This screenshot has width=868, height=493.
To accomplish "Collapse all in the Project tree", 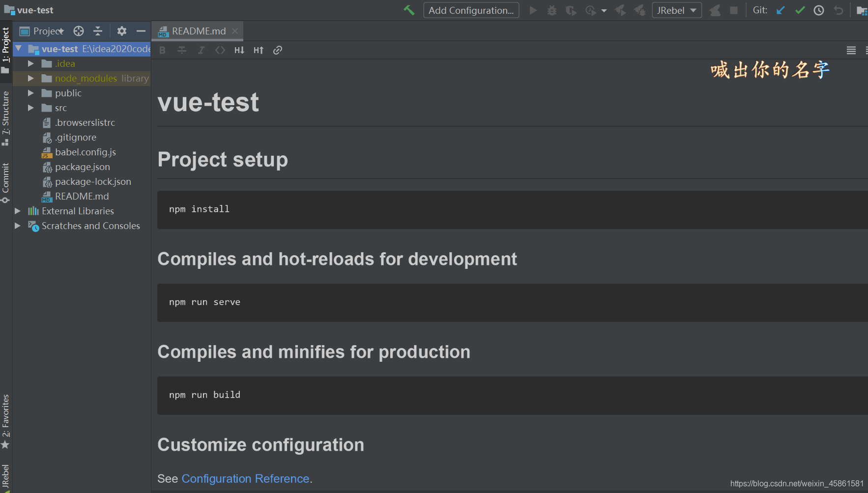I will coord(98,31).
